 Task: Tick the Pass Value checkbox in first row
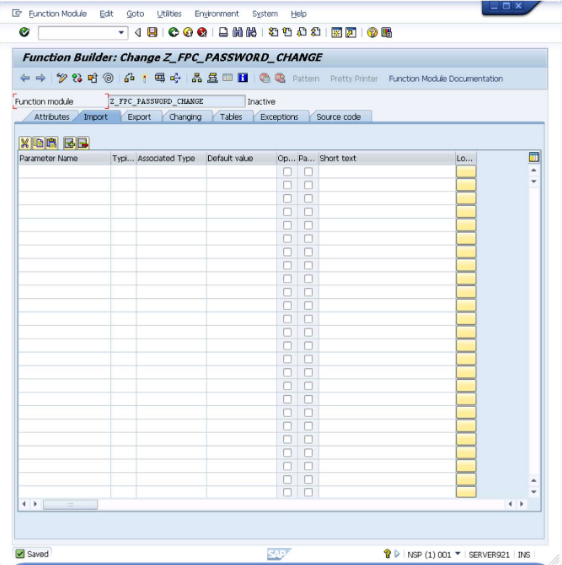pos(308,172)
